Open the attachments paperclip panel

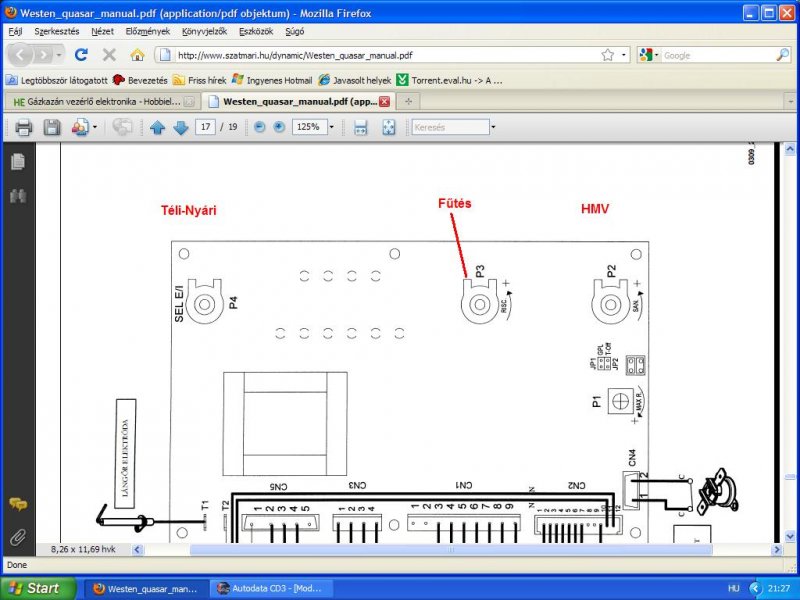18,537
